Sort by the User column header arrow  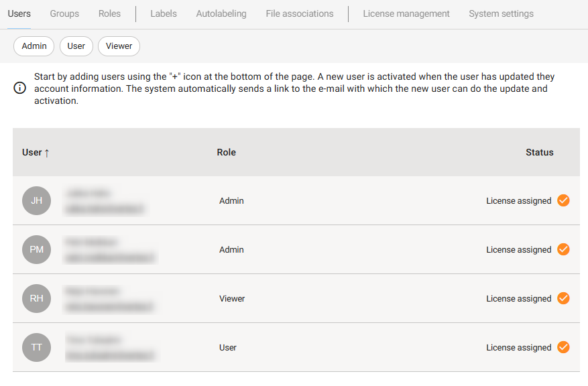pos(47,153)
